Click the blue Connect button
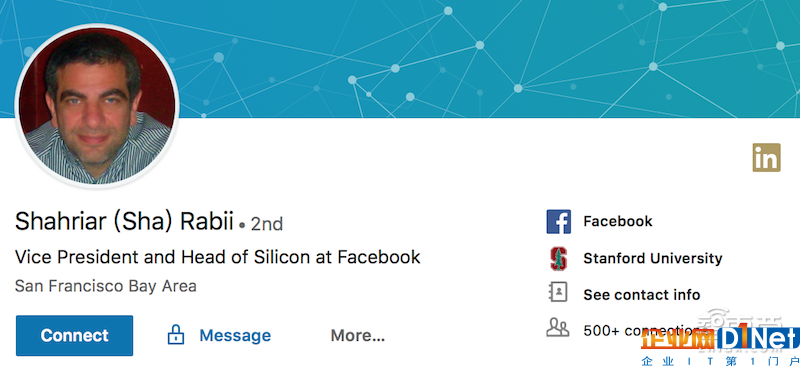Viewport: 800px width, 366px height. 74,335
